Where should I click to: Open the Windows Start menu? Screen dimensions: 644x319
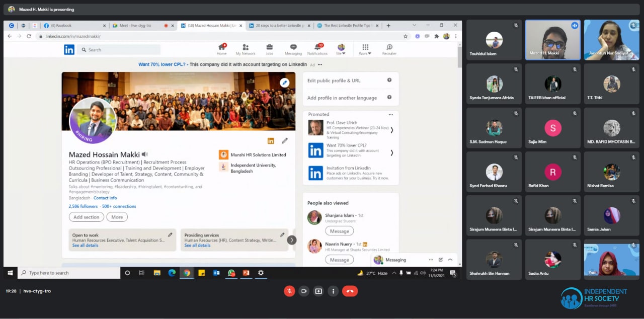[10, 273]
